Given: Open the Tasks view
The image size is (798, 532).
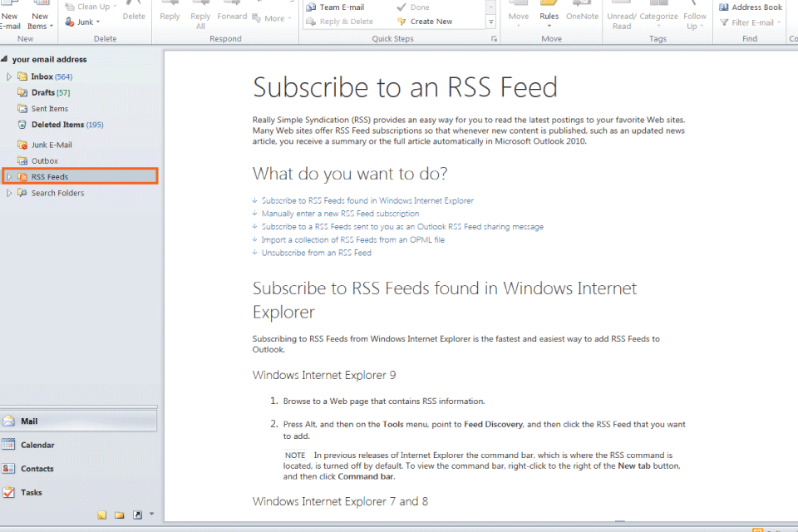Looking at the screenshot, I should click(32, 492).
